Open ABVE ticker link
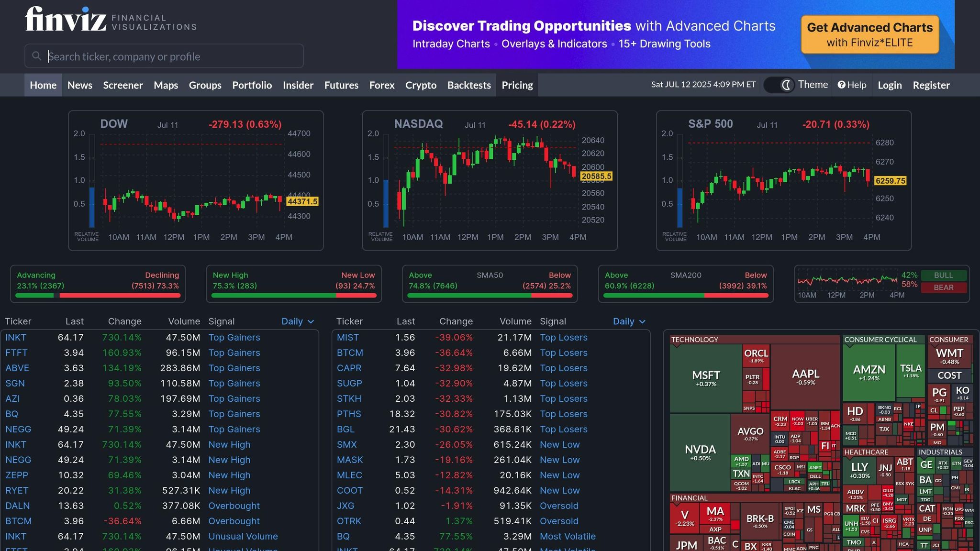This screenshot has width=980, height=551. pyautogui.click(x=17, y=368)
